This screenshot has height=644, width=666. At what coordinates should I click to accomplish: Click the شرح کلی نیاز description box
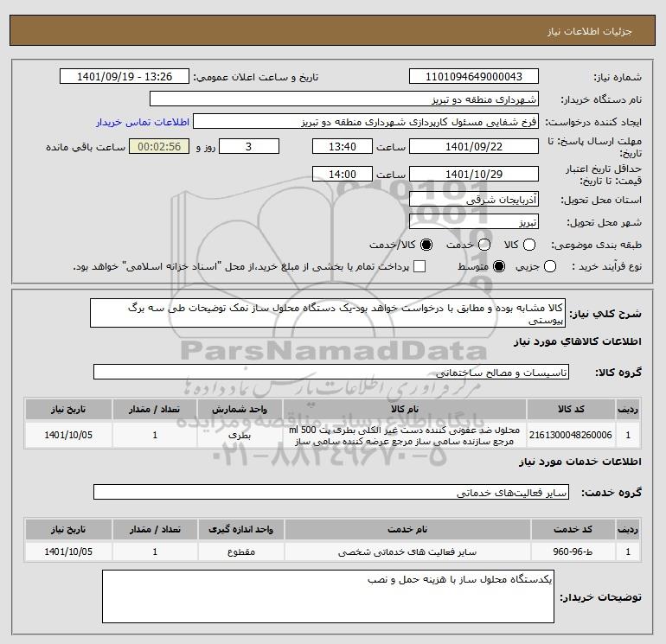pyautogui.click(x=328, y=313)
